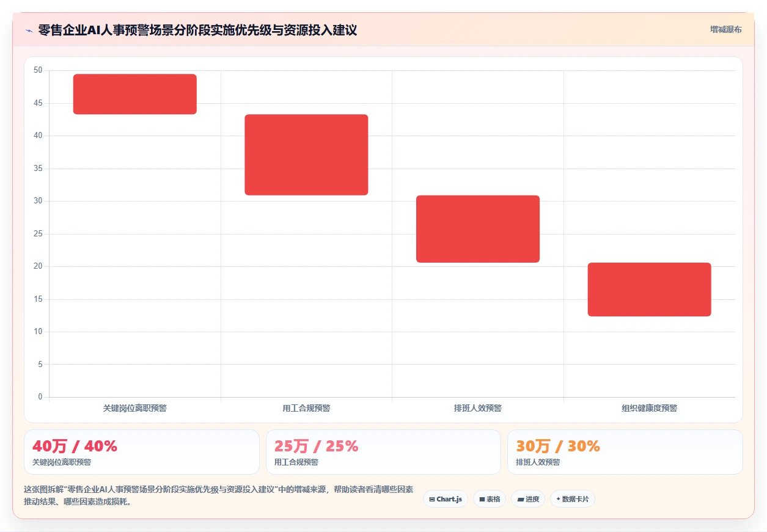This screenshot has height=532, width=767.
Task: Click the y-axis value 25
Action: pos(38,234)
